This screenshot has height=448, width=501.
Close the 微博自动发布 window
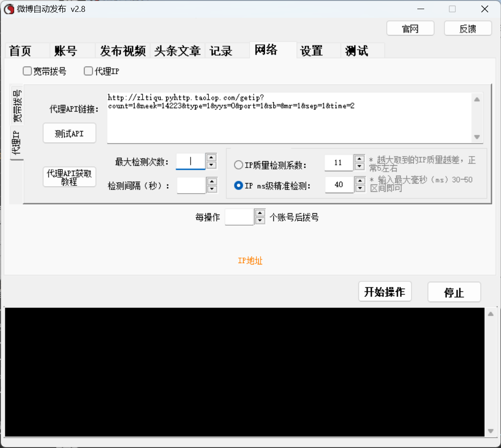coord(485,9)
